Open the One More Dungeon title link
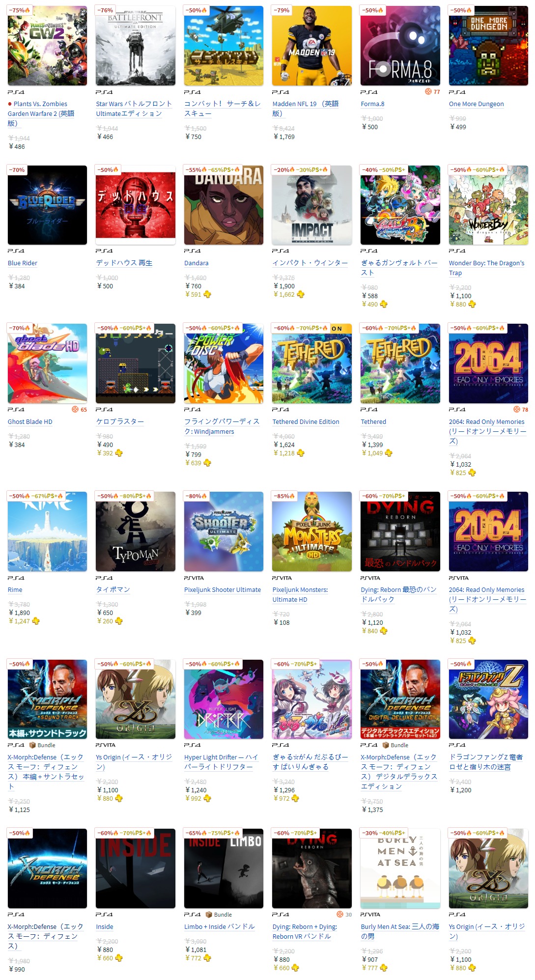535x980 pixels. [476, 104]
